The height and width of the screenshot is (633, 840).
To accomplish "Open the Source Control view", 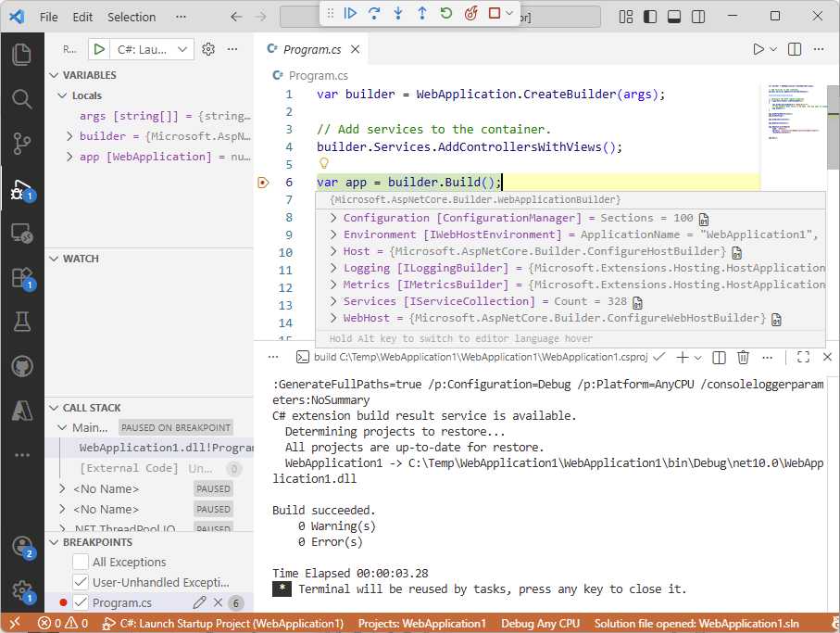I will coord(21,143).
